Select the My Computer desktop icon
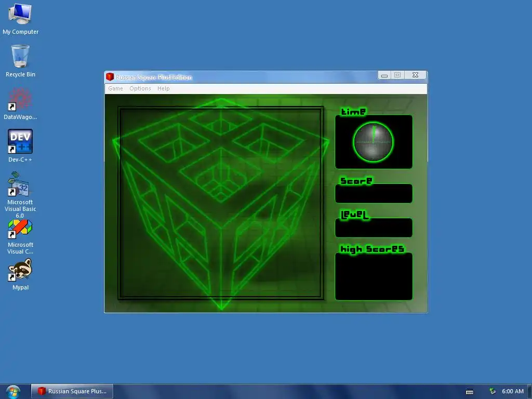This screenshot has height=399, width=532. (20, 19)
